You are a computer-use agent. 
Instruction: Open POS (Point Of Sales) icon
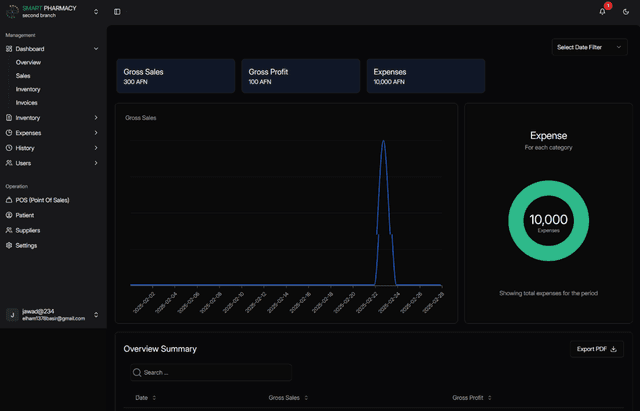[x=9, y=200]
